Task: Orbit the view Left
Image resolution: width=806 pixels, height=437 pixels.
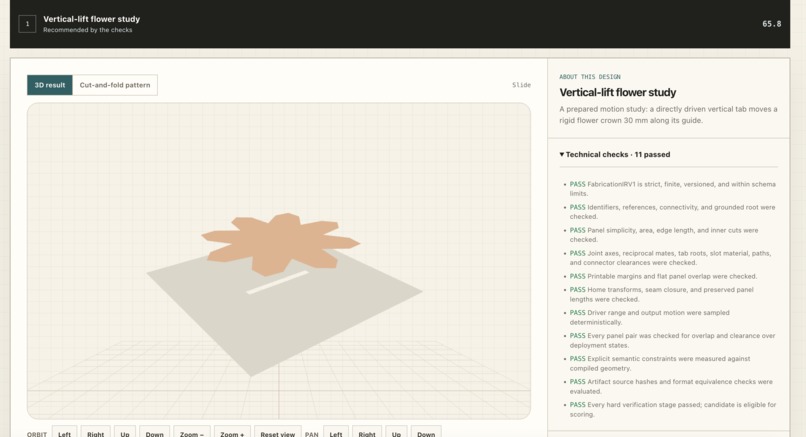Action: (x=64, y=433)
